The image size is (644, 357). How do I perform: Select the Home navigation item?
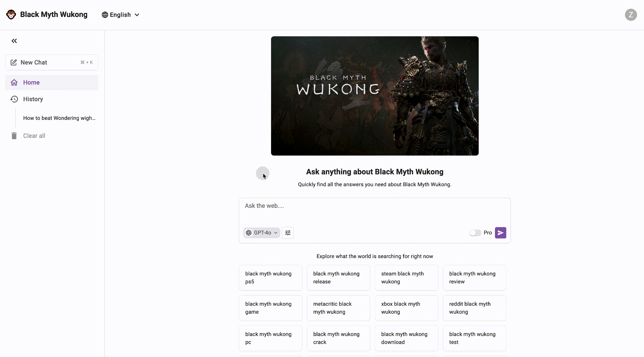[x=31, y=82]
